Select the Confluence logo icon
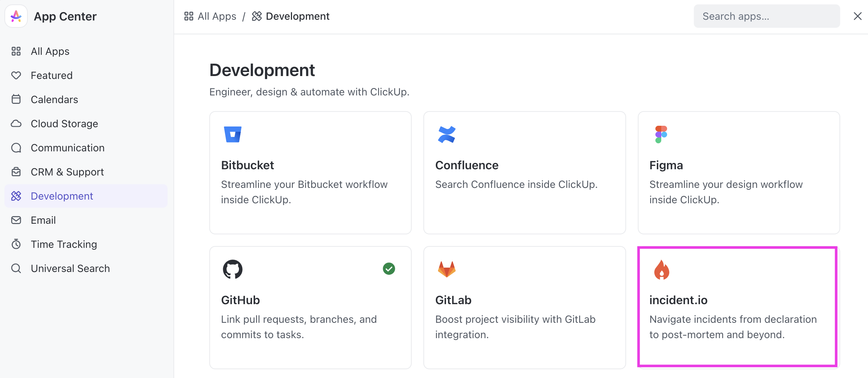The image size is (868, 378). 447,134
